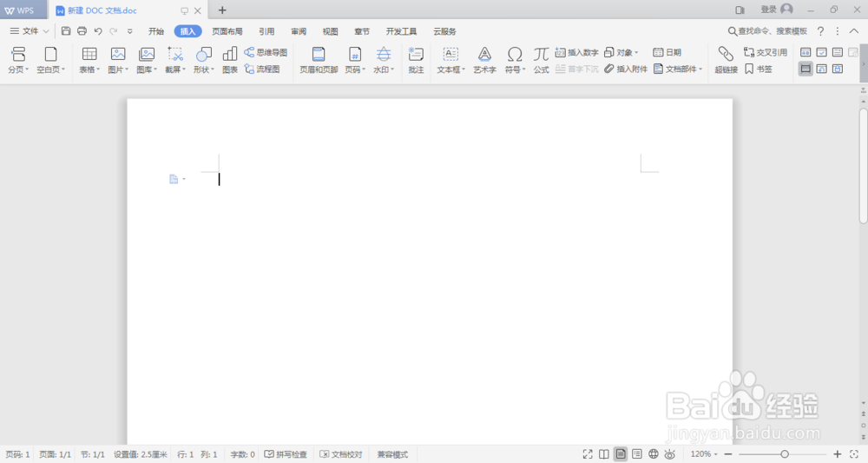Undo the last action
The width and height of the screenshot is (868, 463).
pyautogui.click(x=98, y=31)
